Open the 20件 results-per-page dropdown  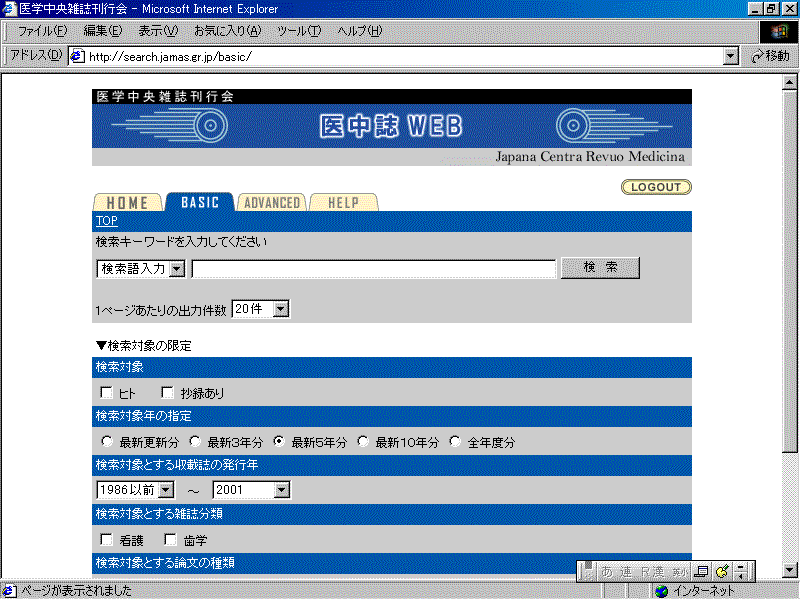tap(261, 309)
